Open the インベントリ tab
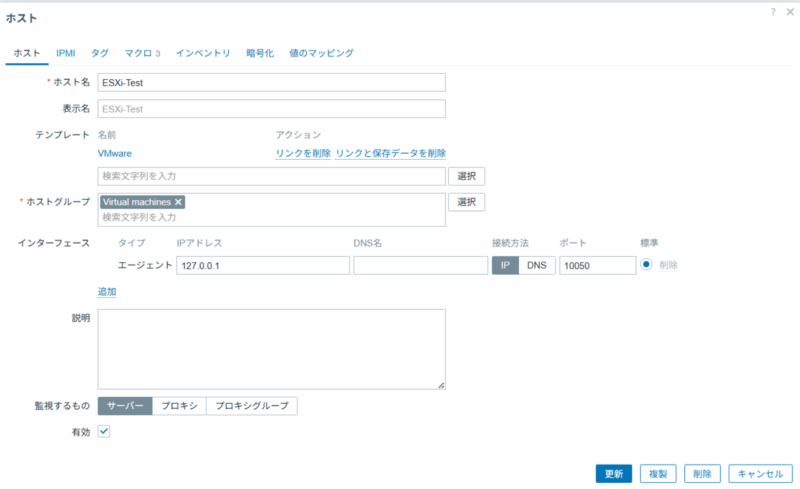This screenshot has width=800, height=489. click(x=203, y=52)
